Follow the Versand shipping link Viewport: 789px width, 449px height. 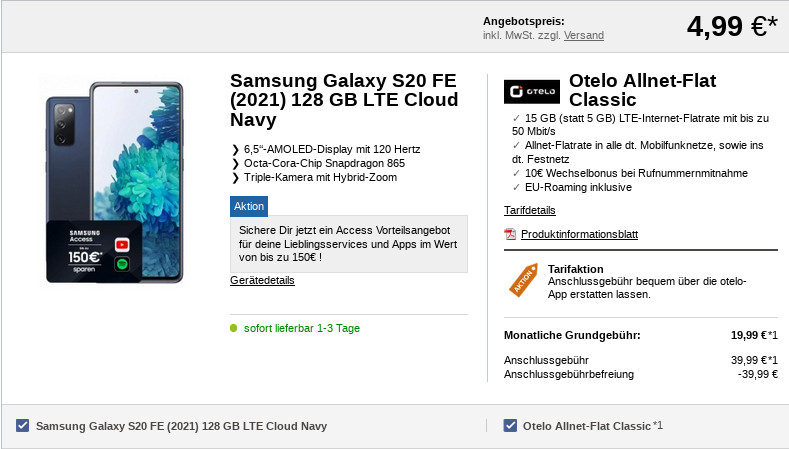pos(583,35)
